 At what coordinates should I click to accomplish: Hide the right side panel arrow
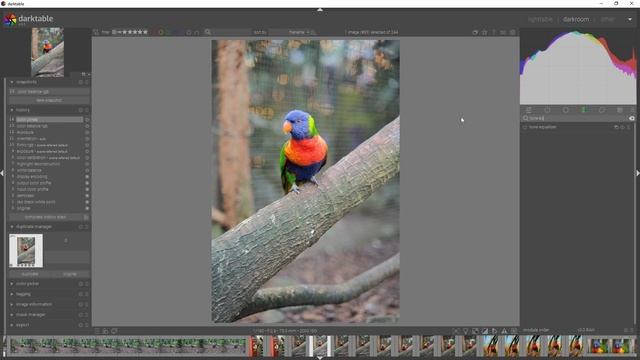coord(638,173)
